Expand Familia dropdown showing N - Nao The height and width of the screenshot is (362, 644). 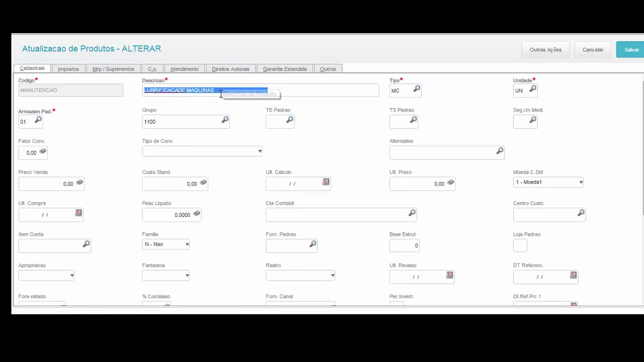click(x=187, y=245)
